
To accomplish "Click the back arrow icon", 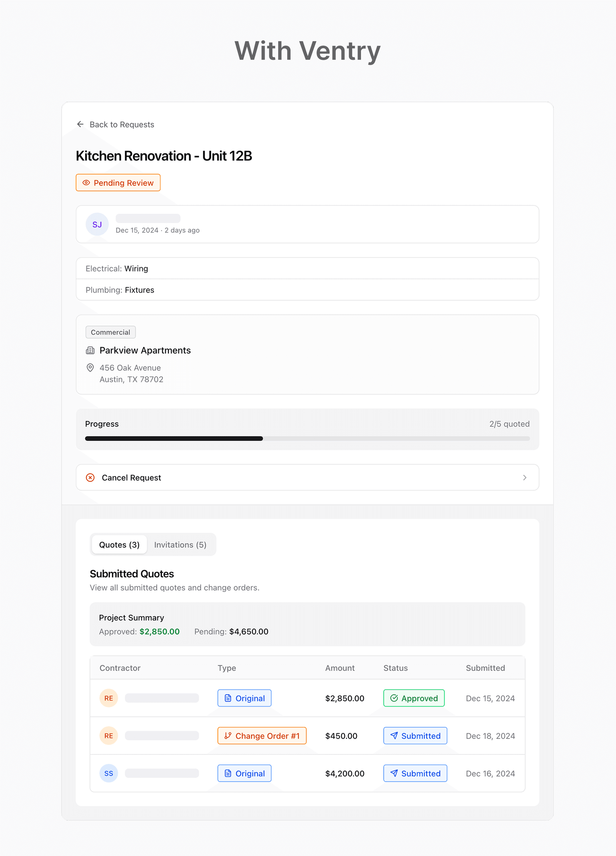I will [81, 124].
